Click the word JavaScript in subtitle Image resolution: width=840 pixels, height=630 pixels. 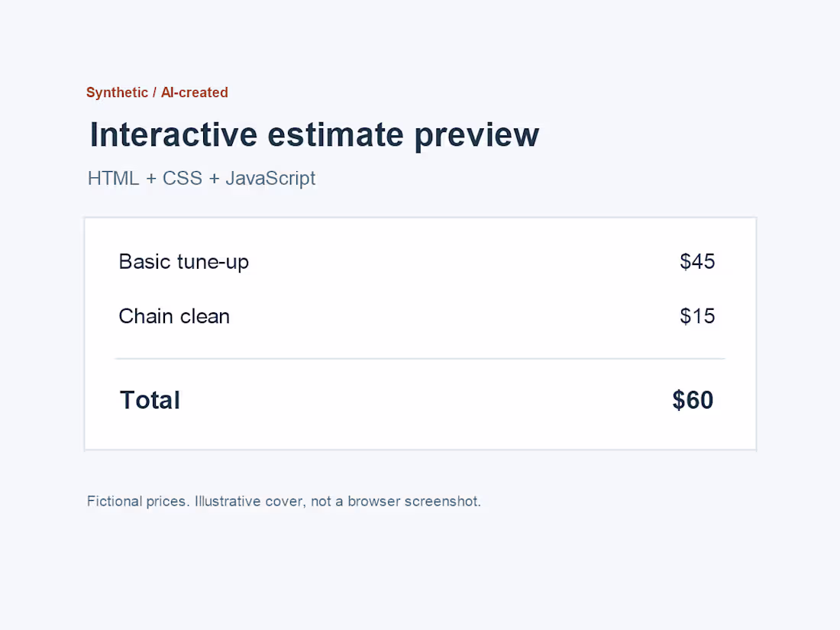270,179
